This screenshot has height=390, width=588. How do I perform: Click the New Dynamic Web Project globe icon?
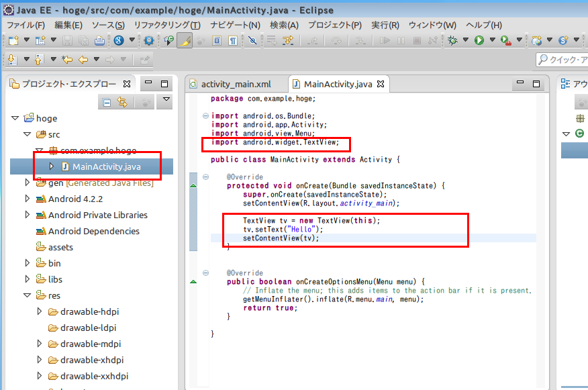coord(536,40)
